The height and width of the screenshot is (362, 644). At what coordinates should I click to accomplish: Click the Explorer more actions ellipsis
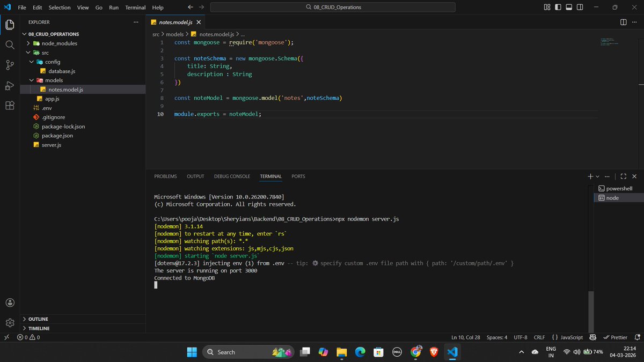(x=136, y=22)
